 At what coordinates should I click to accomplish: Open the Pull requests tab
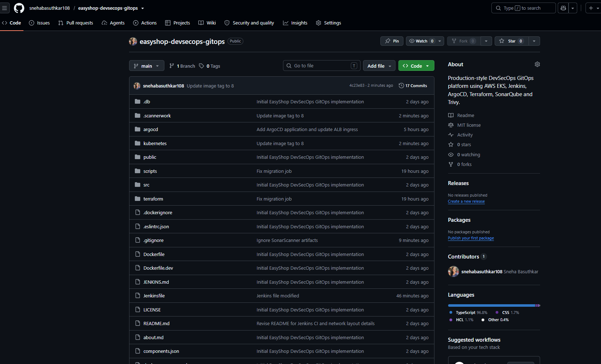click(76, 23)
